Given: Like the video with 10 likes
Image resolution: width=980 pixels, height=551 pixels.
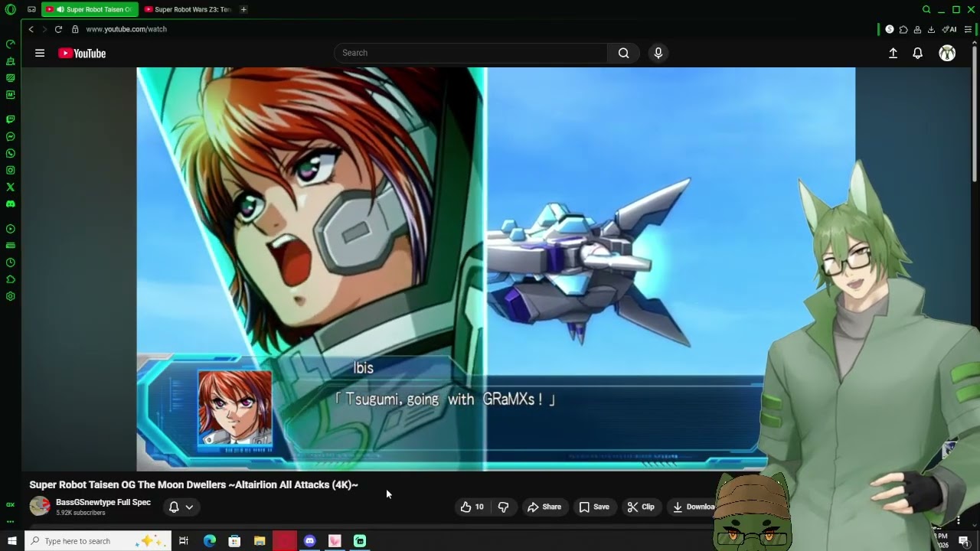Looking at the screenshot, I should [472, 507].
